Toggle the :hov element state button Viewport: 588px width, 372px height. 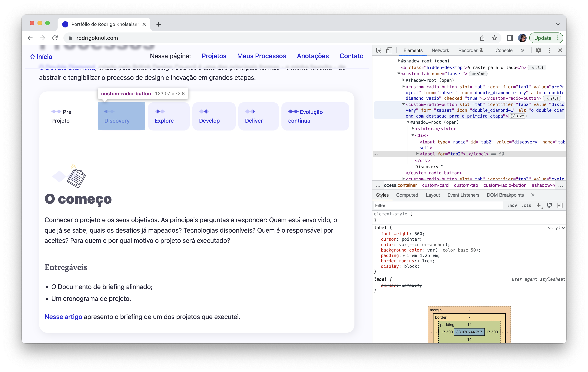[x=512, y=205]
